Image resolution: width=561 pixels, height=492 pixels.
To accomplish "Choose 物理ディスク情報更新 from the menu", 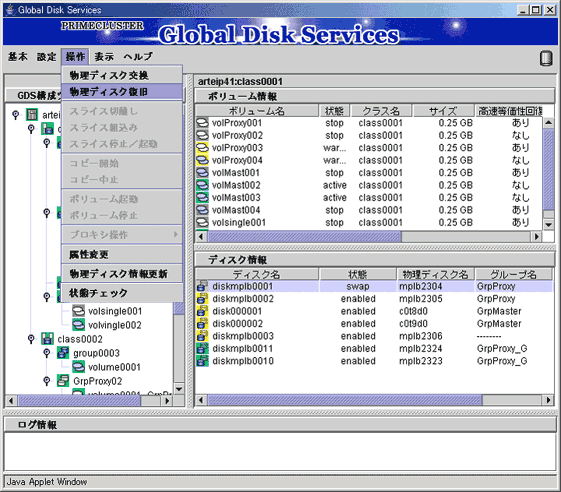I will [x=122, y=274].
